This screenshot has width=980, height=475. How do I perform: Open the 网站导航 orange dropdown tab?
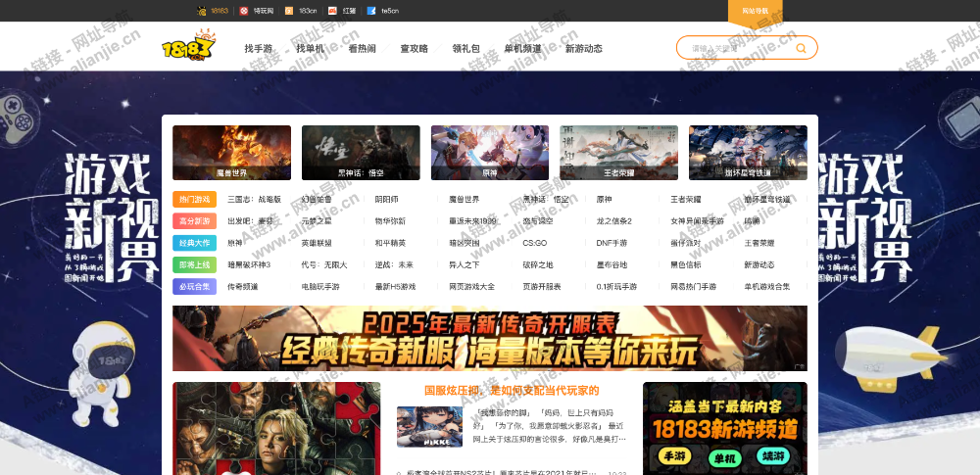[755, 11]
